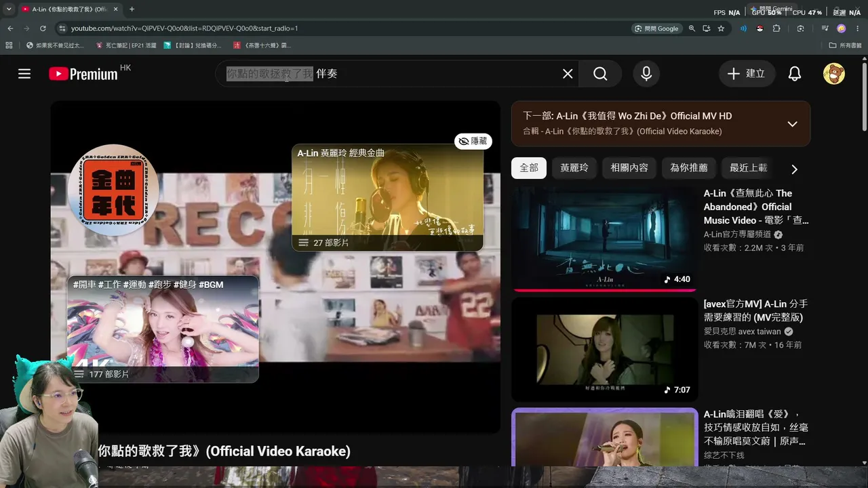Visit the 综艺不下线 channel link

[724, 455]
